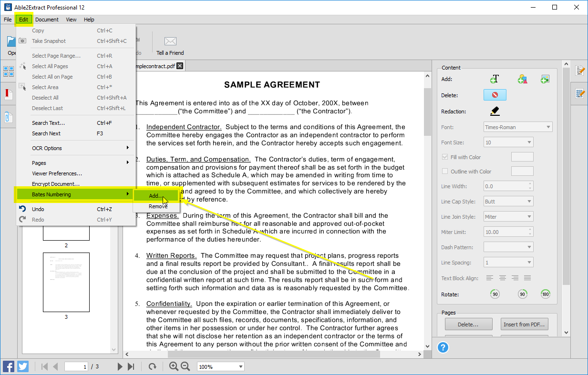Select the Redaction marker tool
The height and width of the screenshot is (375, 588).
pos(495,111)
